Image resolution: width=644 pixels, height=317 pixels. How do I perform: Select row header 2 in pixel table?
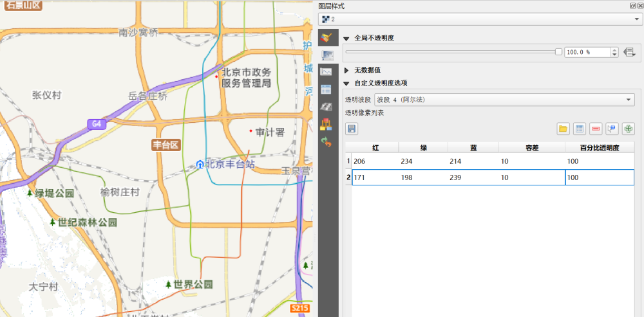(348, 177)
